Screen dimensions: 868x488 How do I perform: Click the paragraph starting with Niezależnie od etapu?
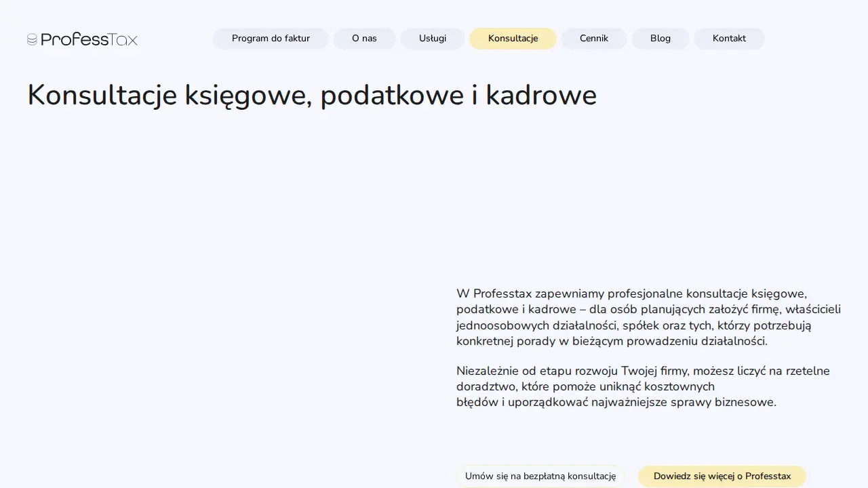tap(643, 386)
